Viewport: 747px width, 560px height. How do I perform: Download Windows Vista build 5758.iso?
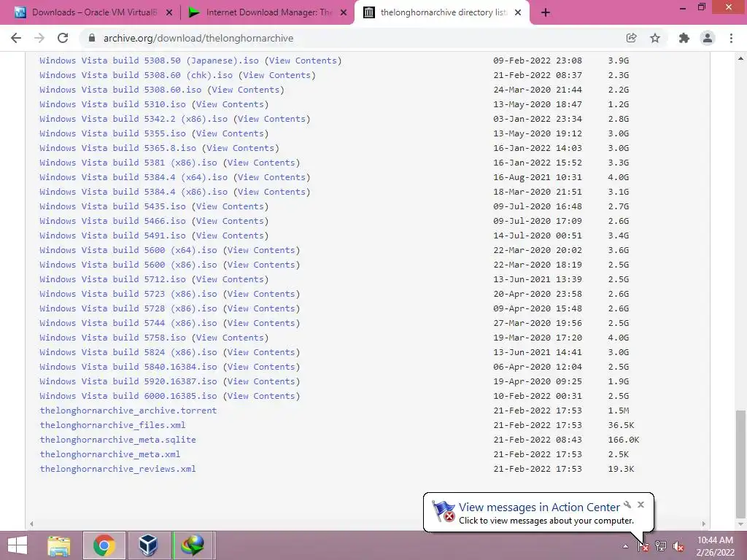tap(112, 338)
